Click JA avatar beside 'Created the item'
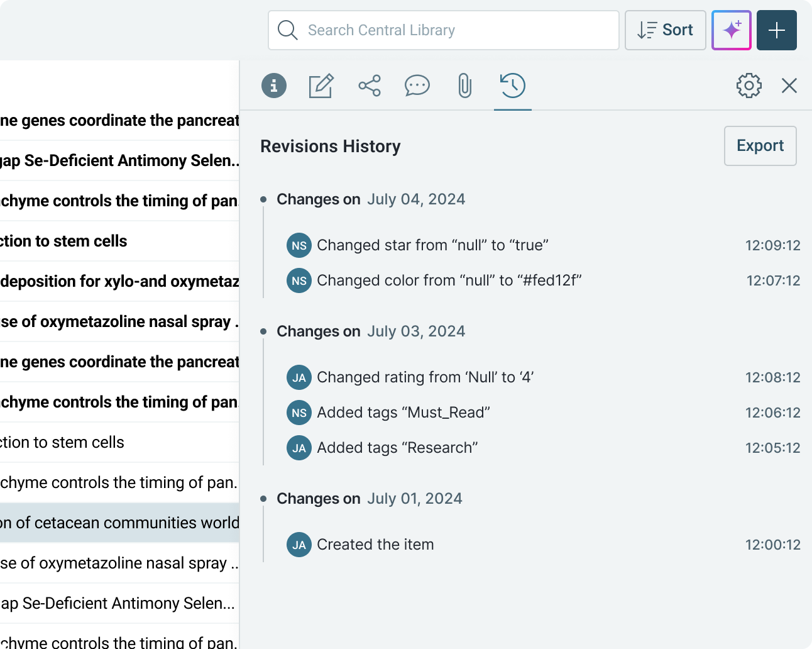 pos(299,545)
